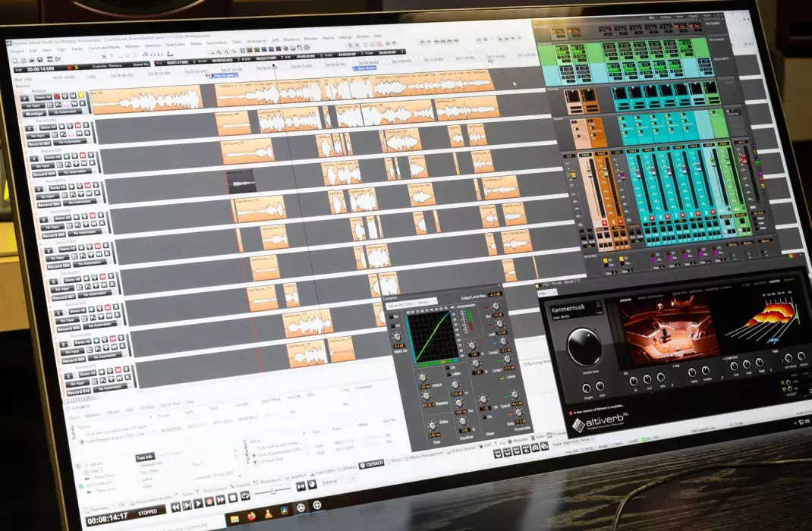
Task: Solo the Montage track with its yellow S button
Action: point(81,96)
